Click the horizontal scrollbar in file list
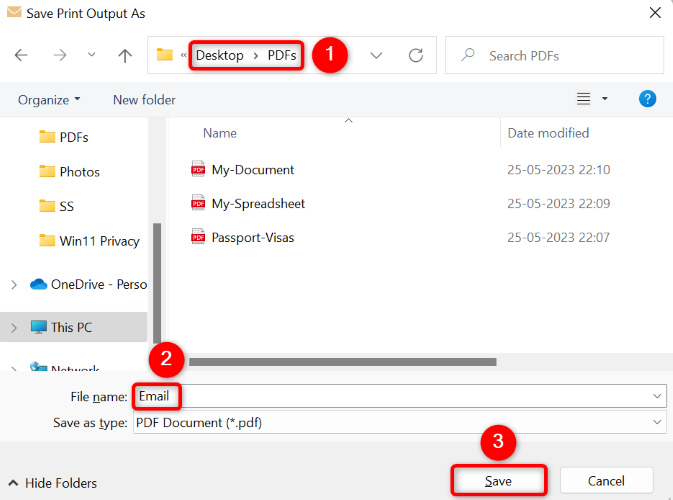 click(x=340, y=361)
